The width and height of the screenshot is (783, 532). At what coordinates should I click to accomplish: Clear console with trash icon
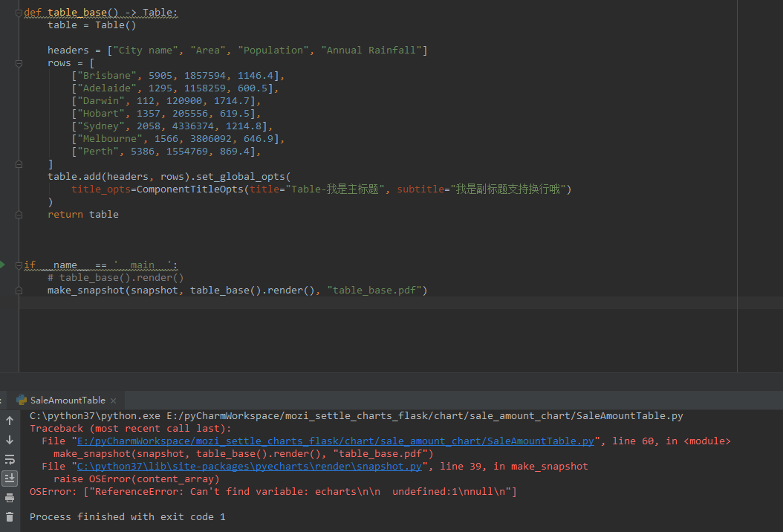10,517
